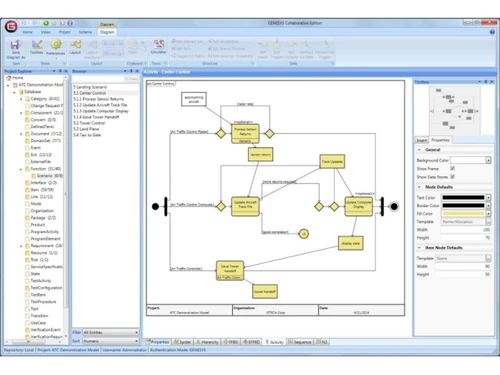Open the Filter All Entities dropdown
This screenshot has height=375, width=500.
point(110,332)
